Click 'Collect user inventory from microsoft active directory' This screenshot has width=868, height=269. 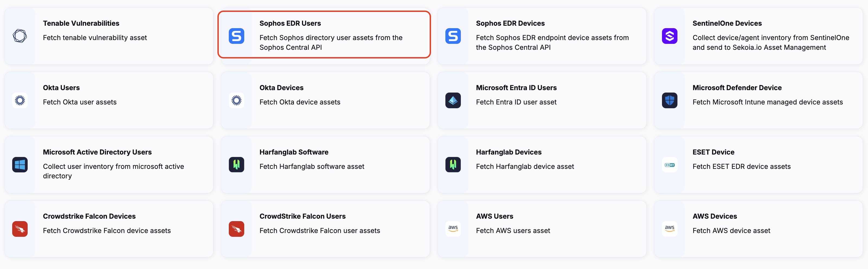(x=113, y=171)
